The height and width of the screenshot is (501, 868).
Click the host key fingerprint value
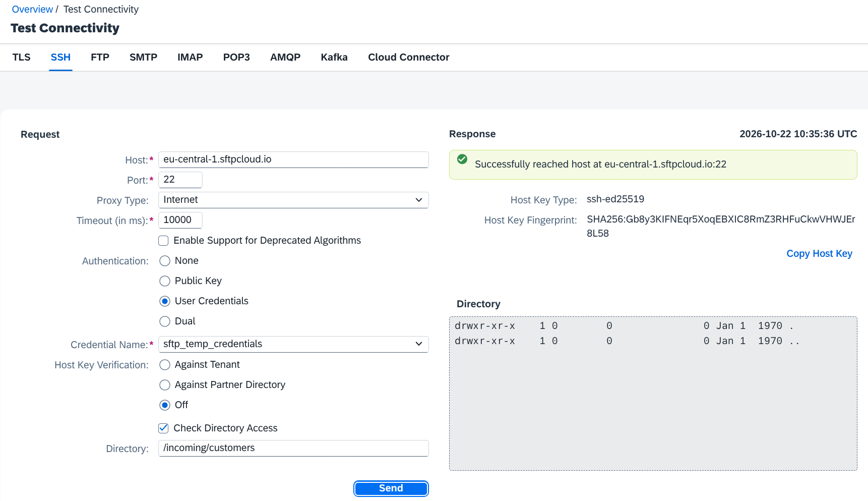tap(721, 227)
